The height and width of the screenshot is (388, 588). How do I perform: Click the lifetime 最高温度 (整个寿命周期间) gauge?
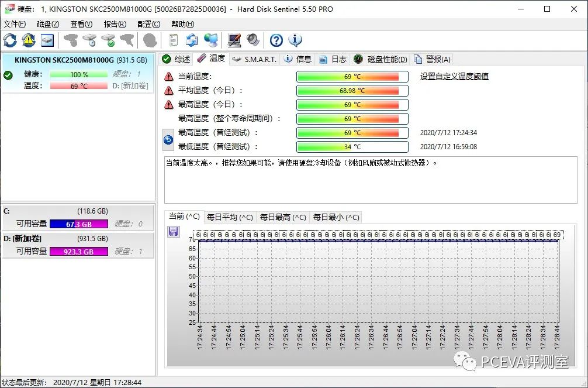(x=352, y=119)
